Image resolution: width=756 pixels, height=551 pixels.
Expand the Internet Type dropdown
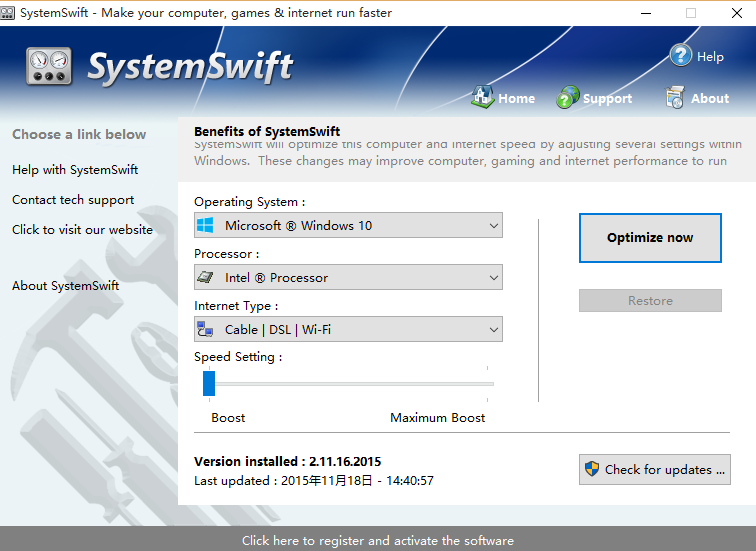click(x=493, y=330)
